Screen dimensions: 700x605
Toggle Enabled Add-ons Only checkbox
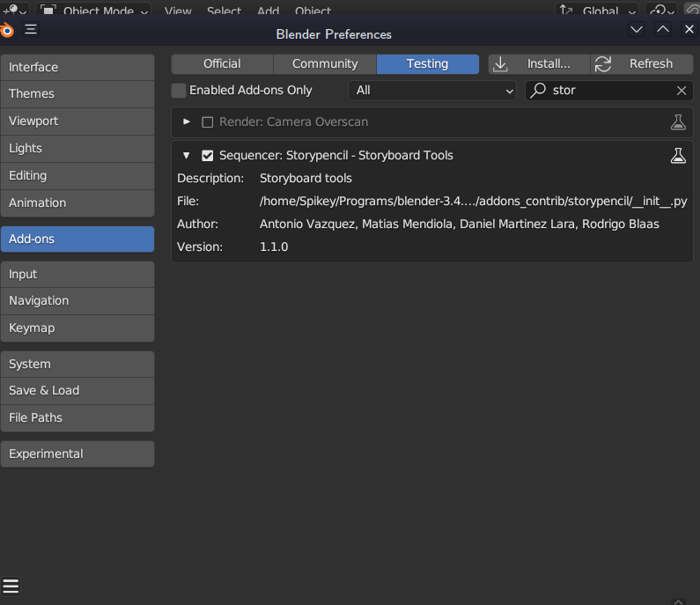pyautogui.click(x=179, y=91)
